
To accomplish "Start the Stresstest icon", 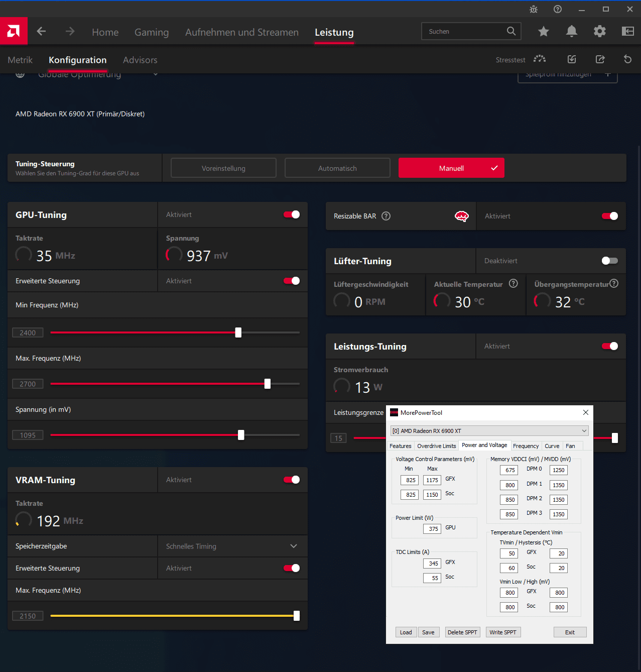I will (x=540, y=59).
